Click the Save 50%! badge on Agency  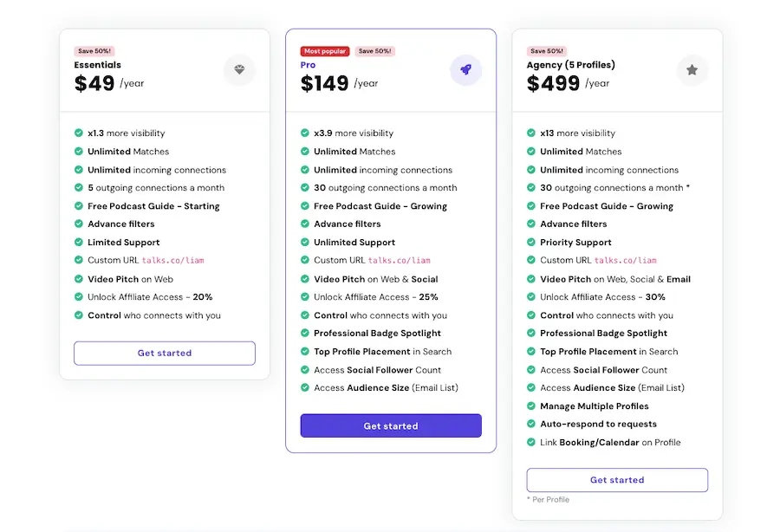[x=547, y=51]
